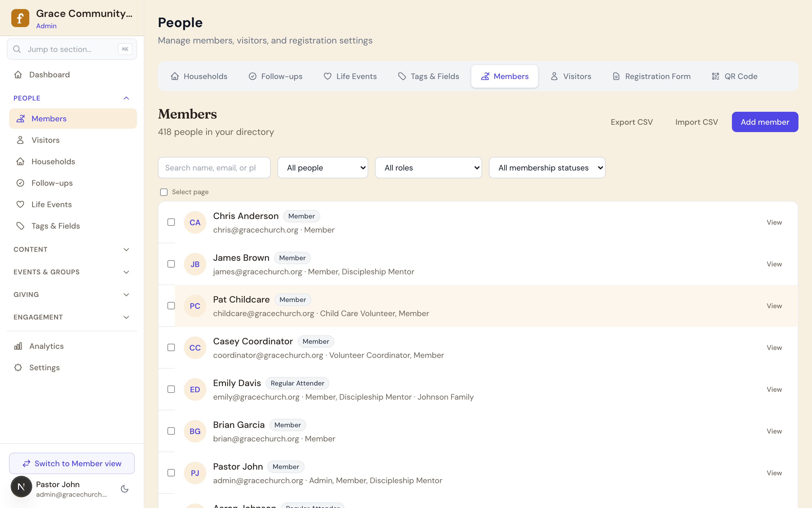
Task: Click the house icon on Households tab
Action: click(175, 76)
